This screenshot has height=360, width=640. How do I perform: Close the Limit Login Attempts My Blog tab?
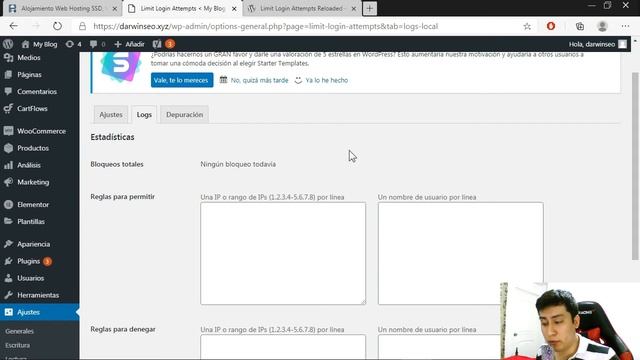pyautogui.click(x=234, y=8)
